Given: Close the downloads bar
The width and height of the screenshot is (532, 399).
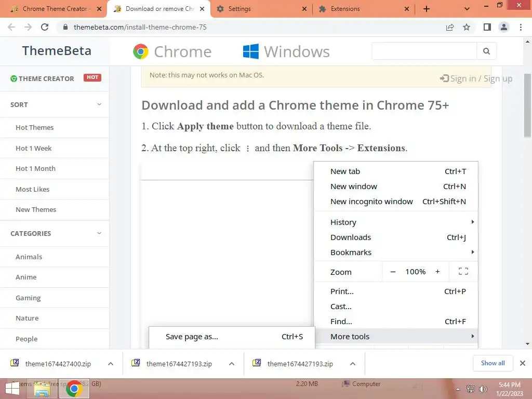Looking at the screenshot, I should pos(523,363).
